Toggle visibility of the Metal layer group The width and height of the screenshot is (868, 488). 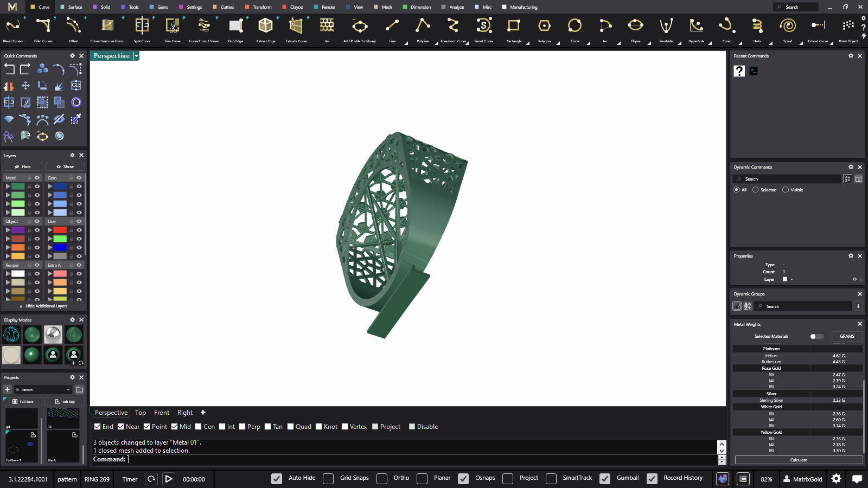37,178
